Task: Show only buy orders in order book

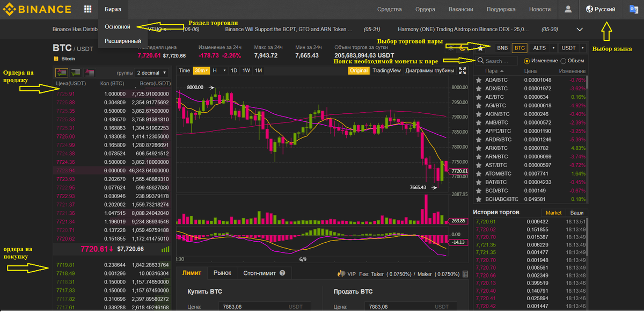Action: point(75,72)
